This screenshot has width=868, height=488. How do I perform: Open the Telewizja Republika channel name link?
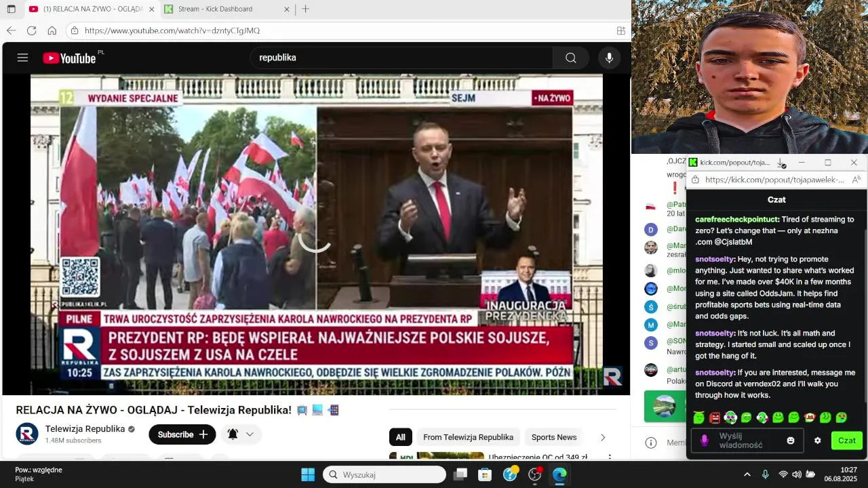[85, 428]
